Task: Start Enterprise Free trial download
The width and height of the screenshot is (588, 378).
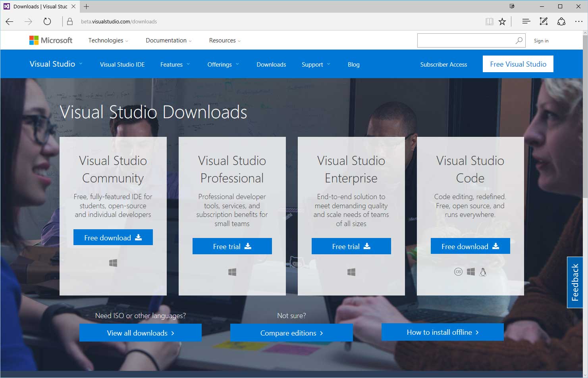Action: pyautogui.click(x=351, y=246)
